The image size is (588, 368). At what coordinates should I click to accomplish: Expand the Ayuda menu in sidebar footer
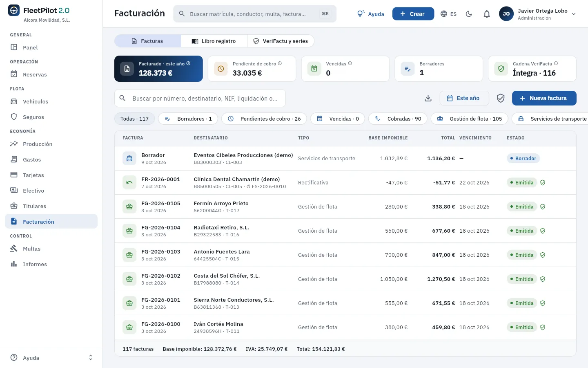(x=51, y=358)
